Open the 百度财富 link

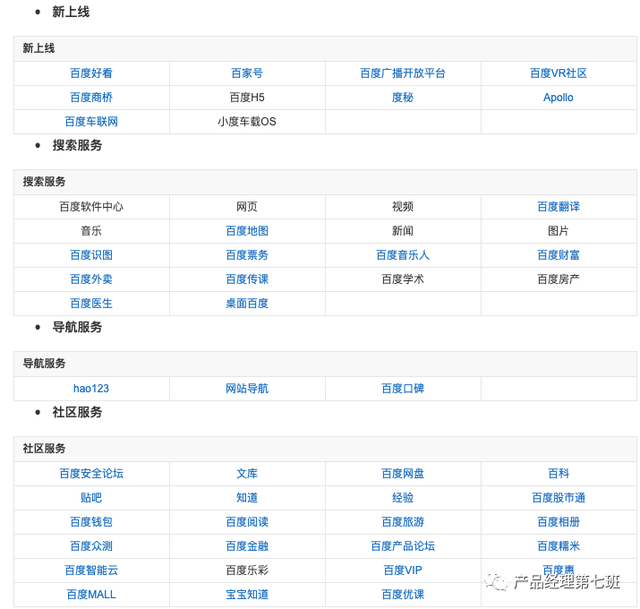(558, 255)
